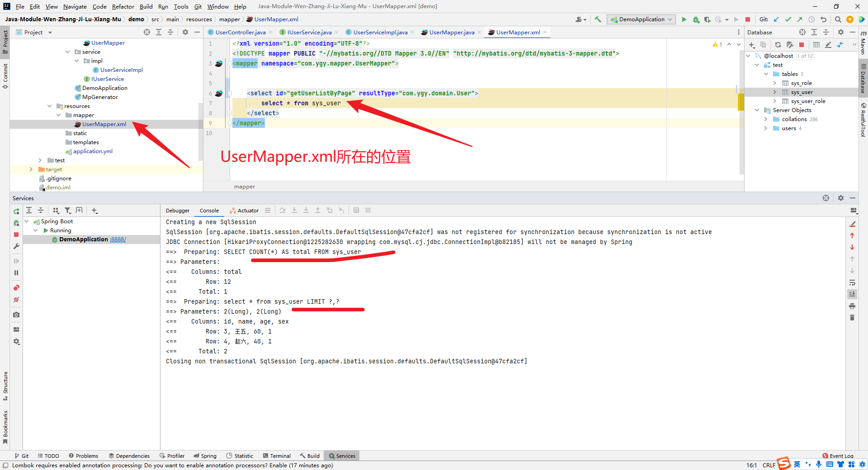The image size is (868, 470).
Task: Clear console with trash icon
Action: 852,318
